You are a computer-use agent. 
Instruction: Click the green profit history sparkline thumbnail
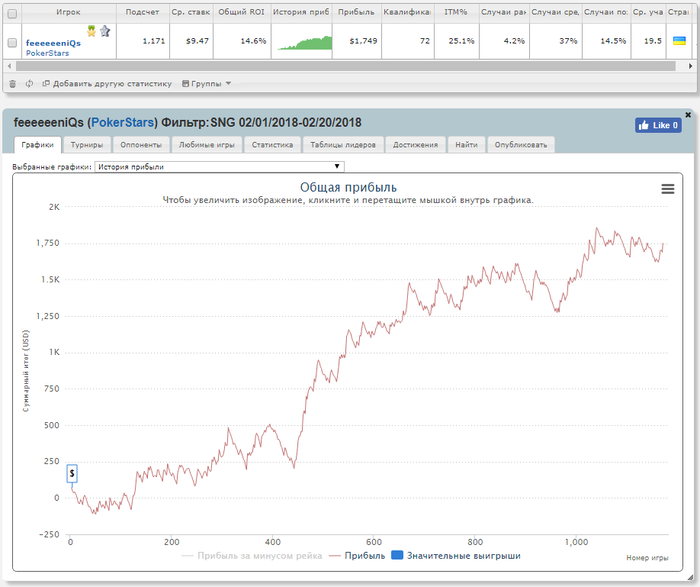point(304,42)
